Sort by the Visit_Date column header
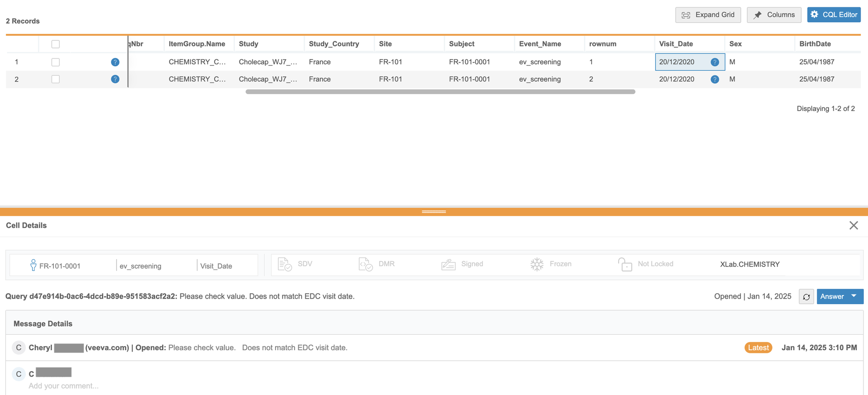868x395 pixels. coord(676,44)
